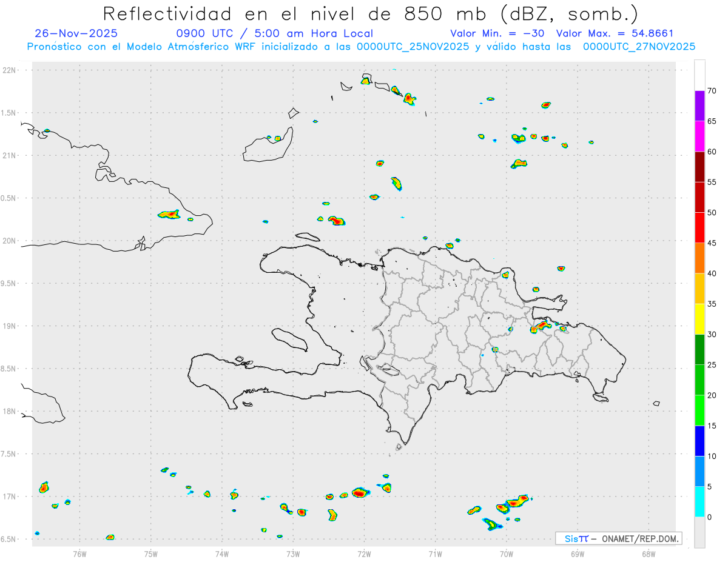This screenshot has height=562, width=728.
Task: Click the yellow 30–35 dBZ colorbar segment
Action: coord(699,319)
